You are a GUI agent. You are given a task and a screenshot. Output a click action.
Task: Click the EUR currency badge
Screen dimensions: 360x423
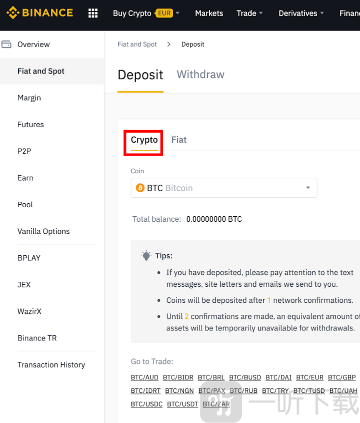click(x=165, y=13)
